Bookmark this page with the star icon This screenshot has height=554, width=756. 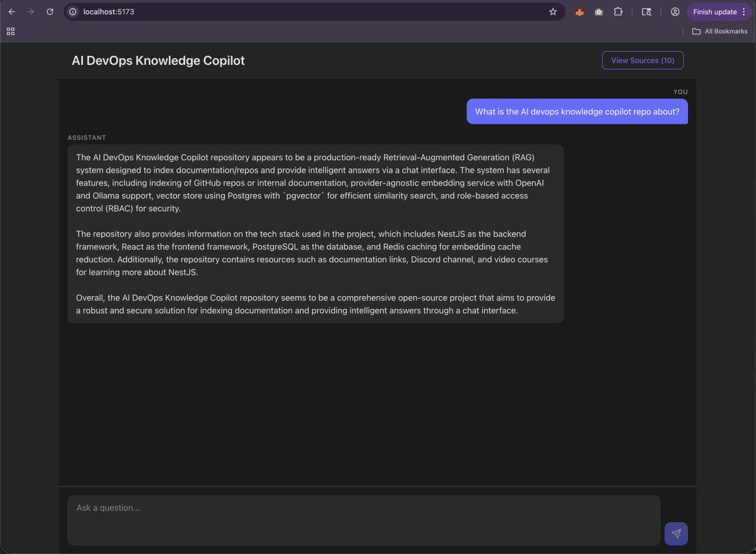(553, 11)
